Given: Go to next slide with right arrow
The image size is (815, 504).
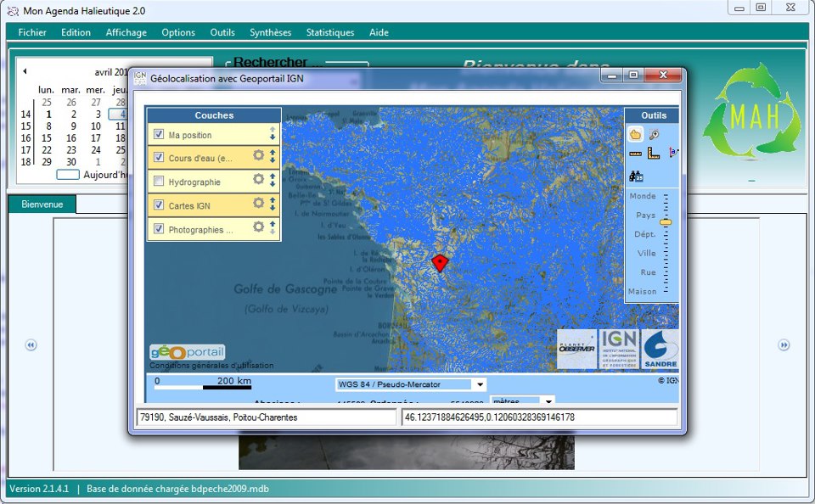Looking at the screenshot, I should (x=784, y=345).
